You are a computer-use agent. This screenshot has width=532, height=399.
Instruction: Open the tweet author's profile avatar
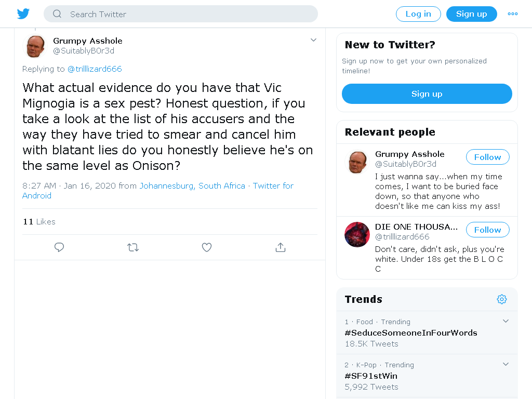(35, 46)
